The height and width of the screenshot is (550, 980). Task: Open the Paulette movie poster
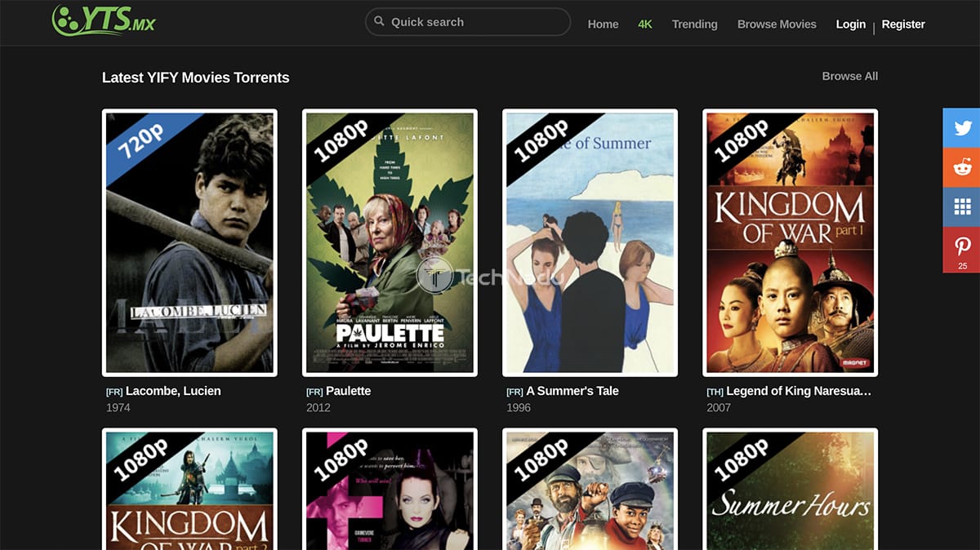[x=390, y=242]
